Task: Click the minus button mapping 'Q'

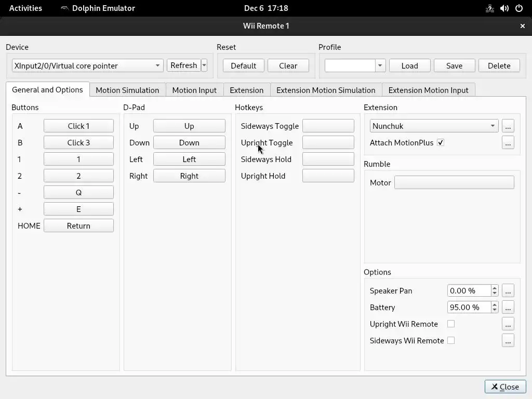Action: pyautogui.click(x=78, y=192)
